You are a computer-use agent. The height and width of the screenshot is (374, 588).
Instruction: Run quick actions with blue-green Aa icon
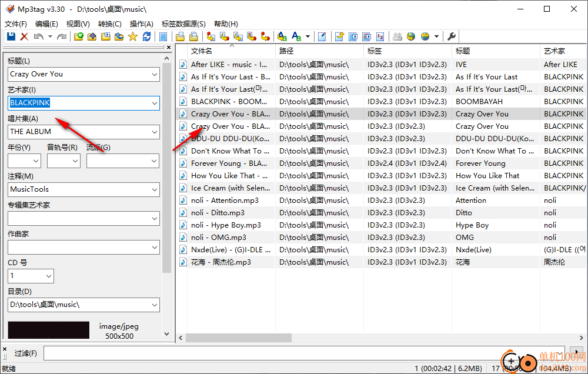click(x=296, y=36)
